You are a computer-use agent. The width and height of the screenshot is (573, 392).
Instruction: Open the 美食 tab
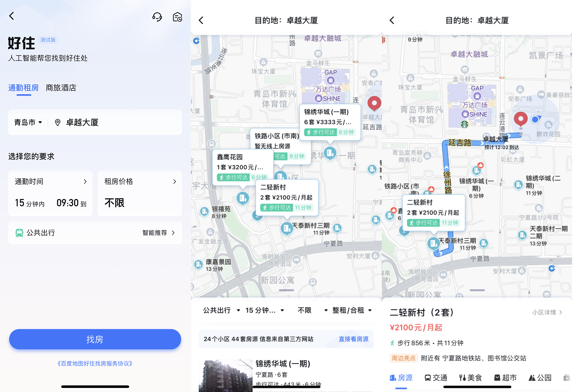[470, 378]
